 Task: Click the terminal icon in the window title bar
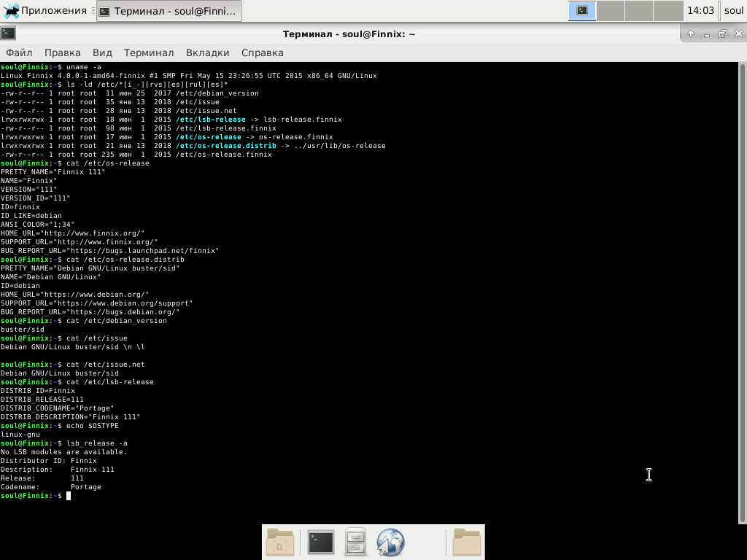pos(8,34)
